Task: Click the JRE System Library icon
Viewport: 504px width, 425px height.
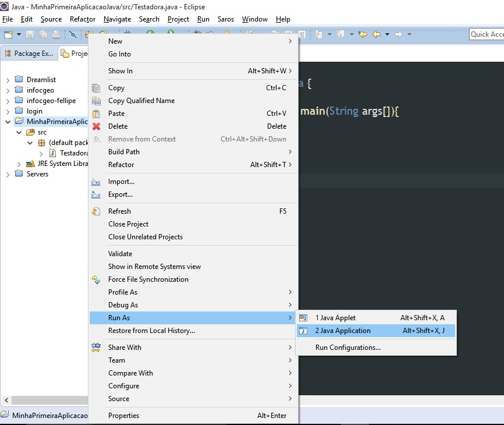Action: (x=30, y=164)
